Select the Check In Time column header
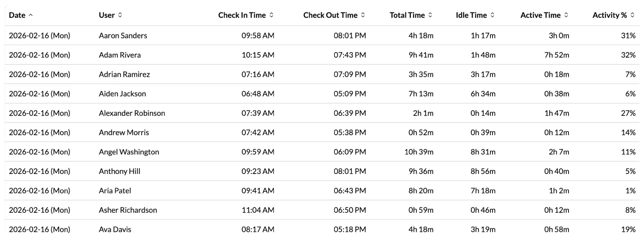644x245 pixels. pos(245,15)
